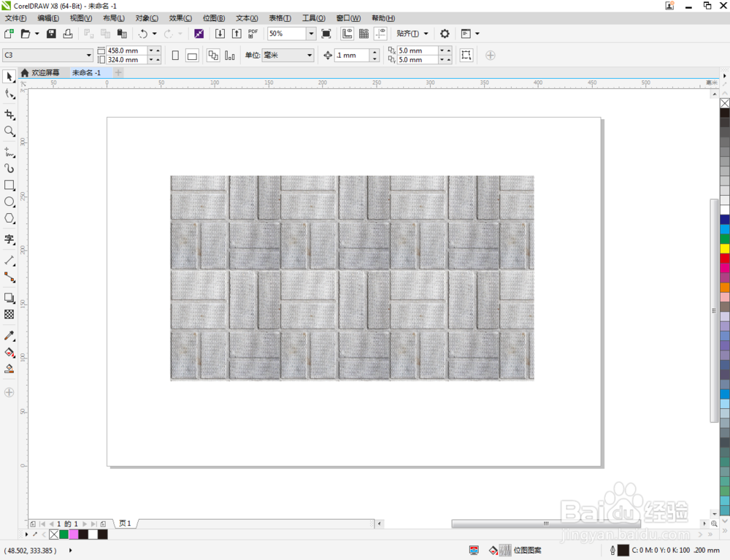Screen dimensions: 730x560
Task: Pick red swatch in color palette
Action: click(x=725, y=258)
